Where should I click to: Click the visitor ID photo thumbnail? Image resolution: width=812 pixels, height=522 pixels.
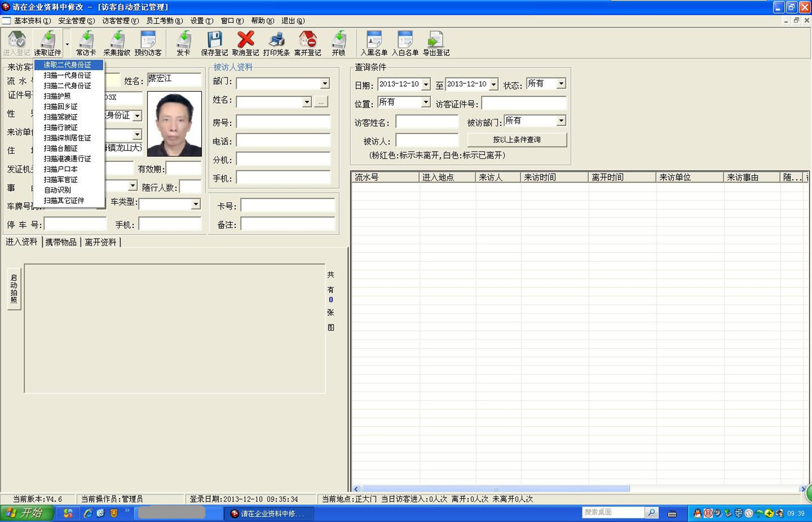point(175,124)
